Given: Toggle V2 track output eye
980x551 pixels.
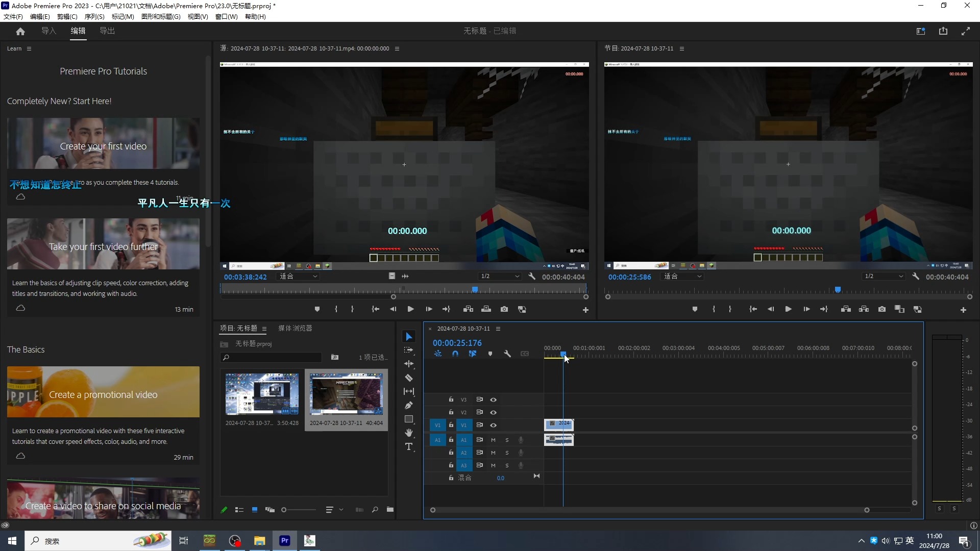Looking at the screenshot, I should [493, 412].
